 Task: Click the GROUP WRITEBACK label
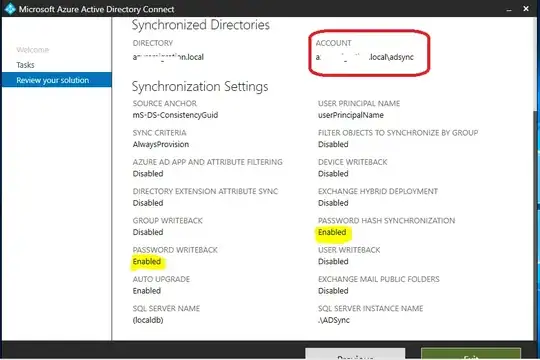168,220
